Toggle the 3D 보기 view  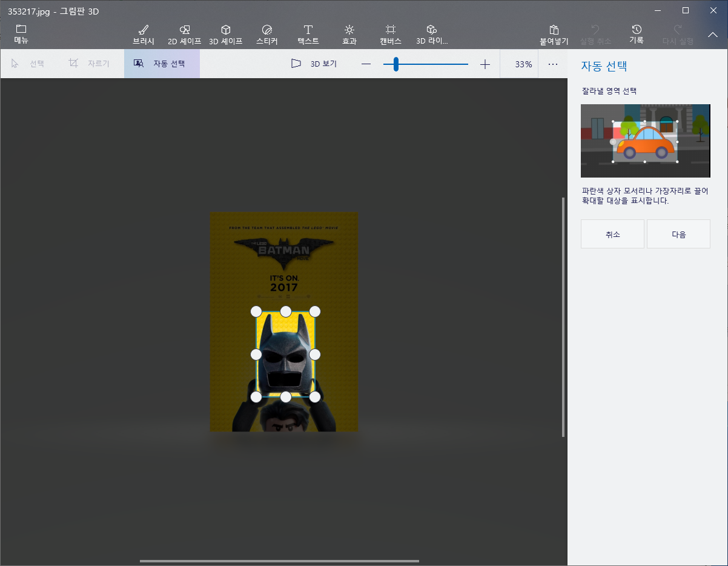[314, 64]
